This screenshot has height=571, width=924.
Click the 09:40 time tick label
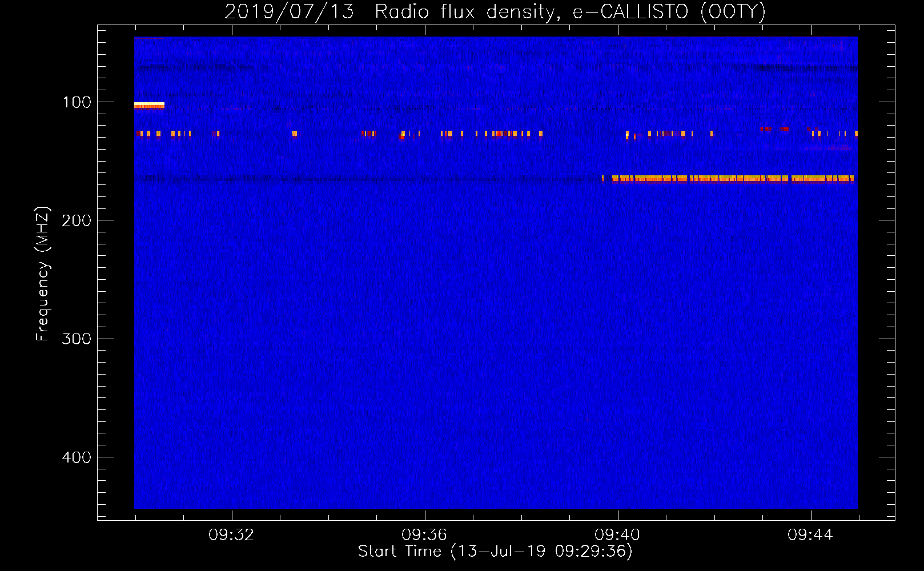(617, 535)
